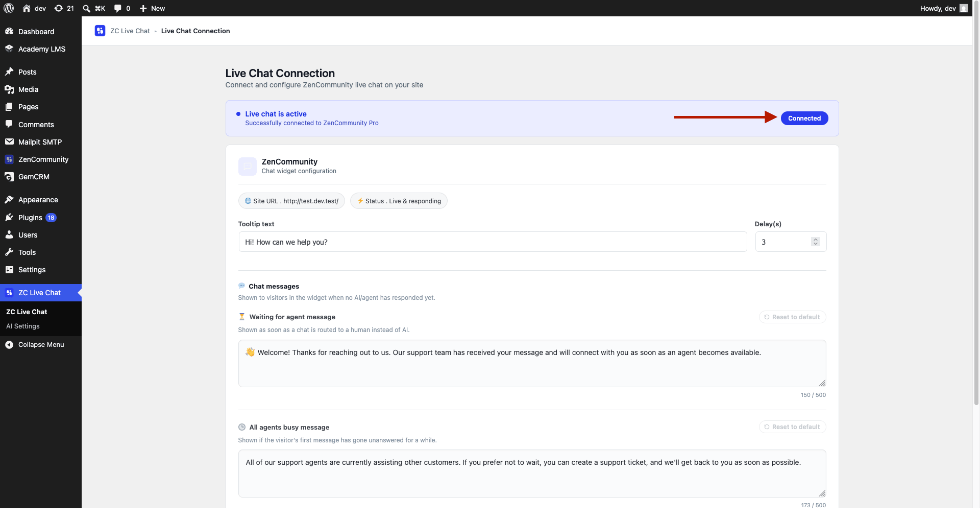The image size is (980, 520).
Task: Click the Plugins update count badge 18
Action: 51,218
